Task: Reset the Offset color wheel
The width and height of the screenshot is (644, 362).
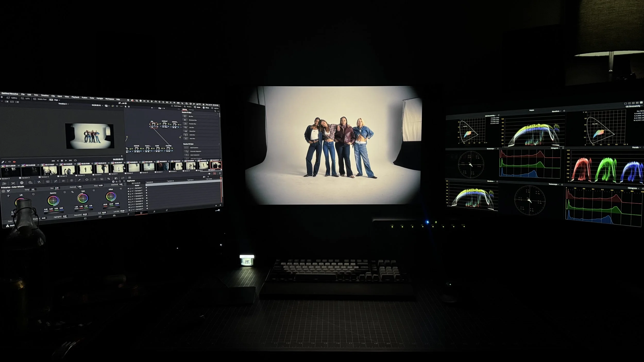Action: coord(121,189)
